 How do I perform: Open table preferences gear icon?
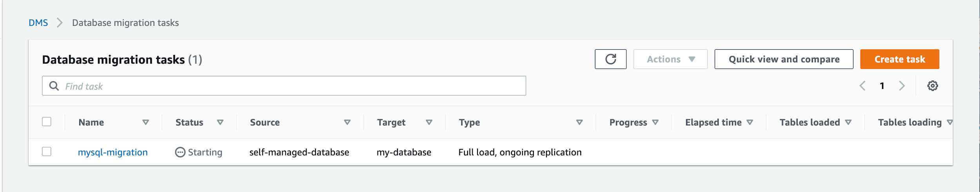click(932, 86)
